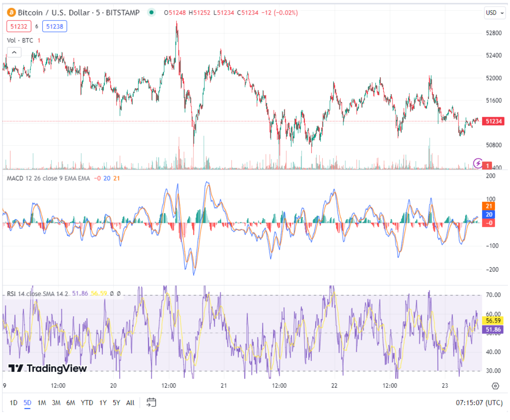Show the All time range

(x=130, y=402)
